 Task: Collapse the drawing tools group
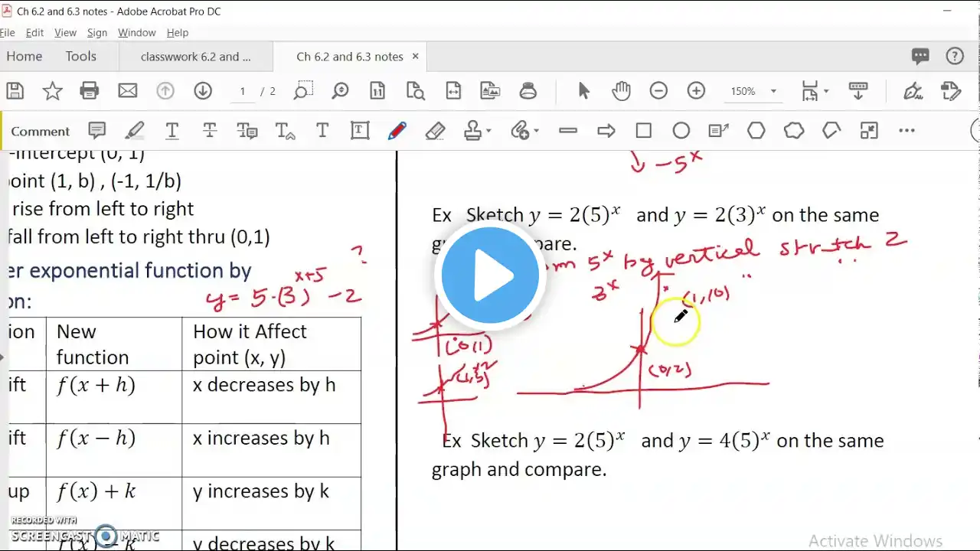coord(869,131)
